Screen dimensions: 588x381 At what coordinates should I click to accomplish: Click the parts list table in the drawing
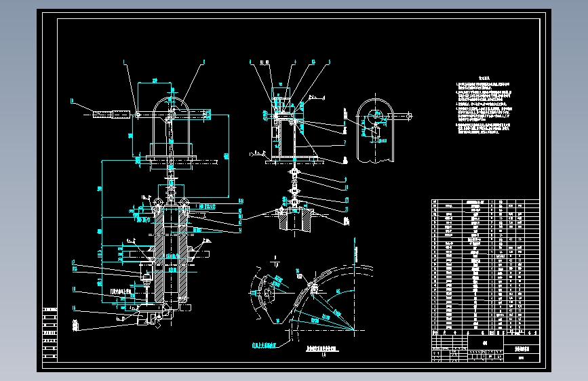[x=485, y=267]
